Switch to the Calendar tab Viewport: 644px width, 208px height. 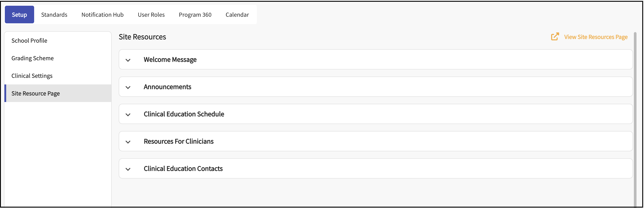pyautogui.click(x=237, y=15)
